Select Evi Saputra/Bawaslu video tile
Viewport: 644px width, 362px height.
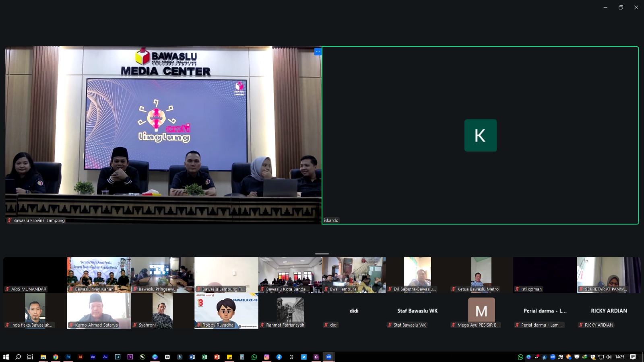417,275
